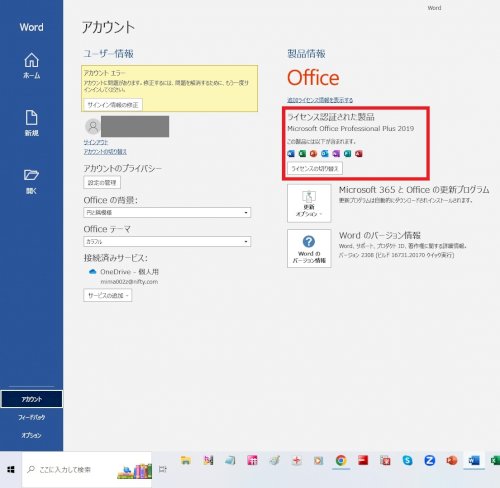Click the Manage settings (設定の管理) button

click(x=102, y=182)
